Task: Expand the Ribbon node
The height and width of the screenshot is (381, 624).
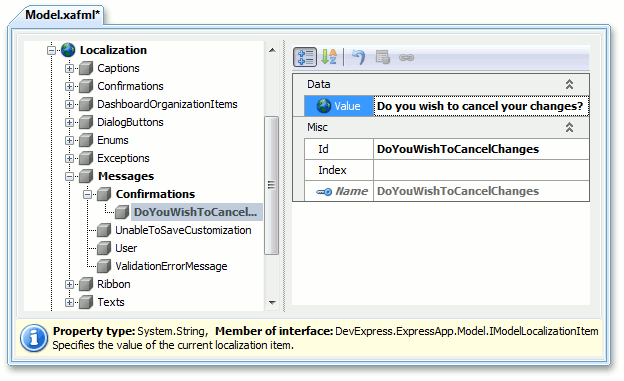Action: [69, 284]
